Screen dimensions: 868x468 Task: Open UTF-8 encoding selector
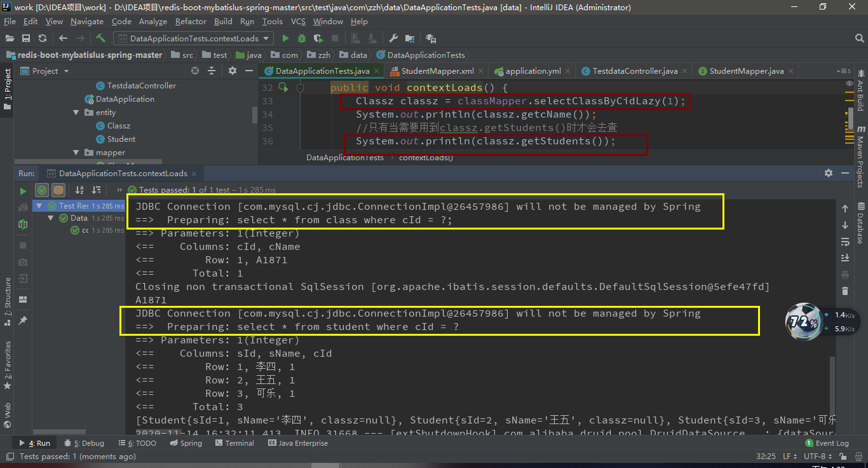[817, 456]
